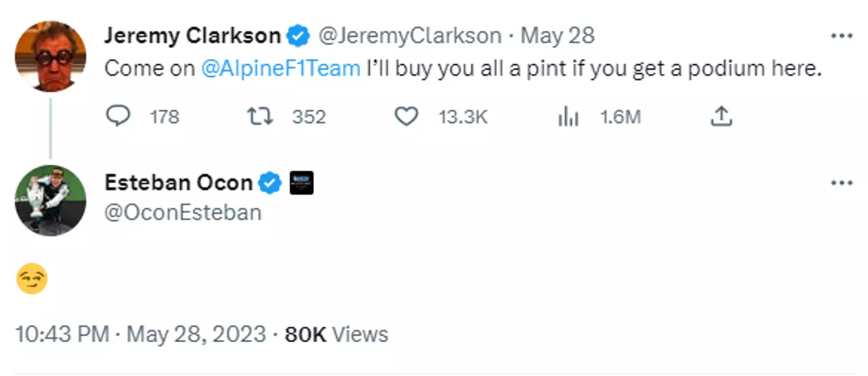The height and width of the screenshot is (376, 868).
Task: Open the reply icon on Clarkson's tweet
Action: [x=118, y=116]
